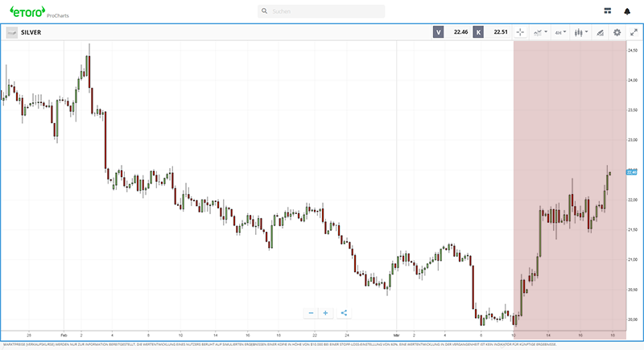Click the current price label 22.46 on axis
The height and width of the screenshot is (350, 644).
coord(632,172)
